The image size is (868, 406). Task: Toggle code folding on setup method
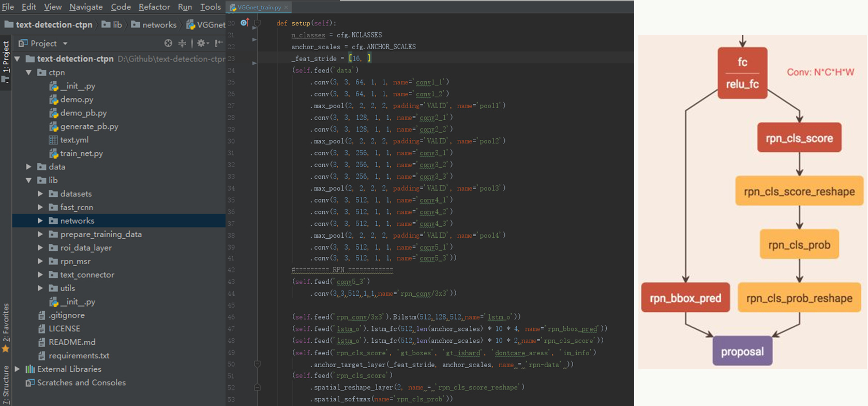[257, 23]
